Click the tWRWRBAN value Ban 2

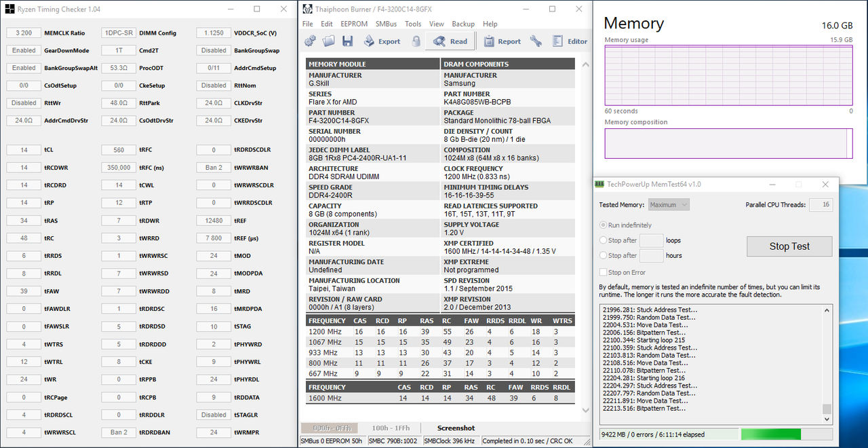pyautogui.click(x=214, y=168)
